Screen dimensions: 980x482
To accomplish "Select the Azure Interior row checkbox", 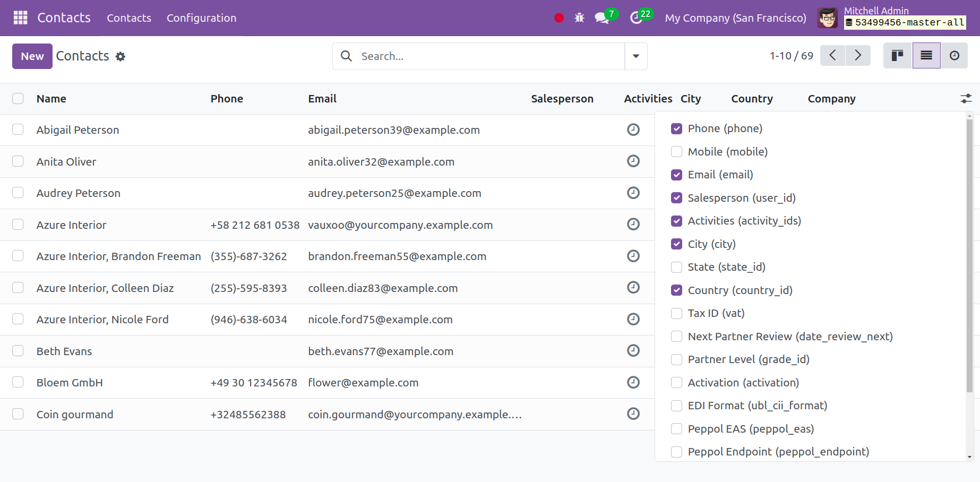I will [x=18, y=225].
